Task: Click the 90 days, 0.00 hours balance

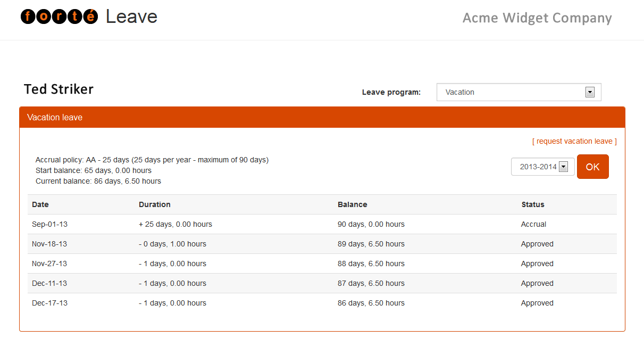Action: 371,224
